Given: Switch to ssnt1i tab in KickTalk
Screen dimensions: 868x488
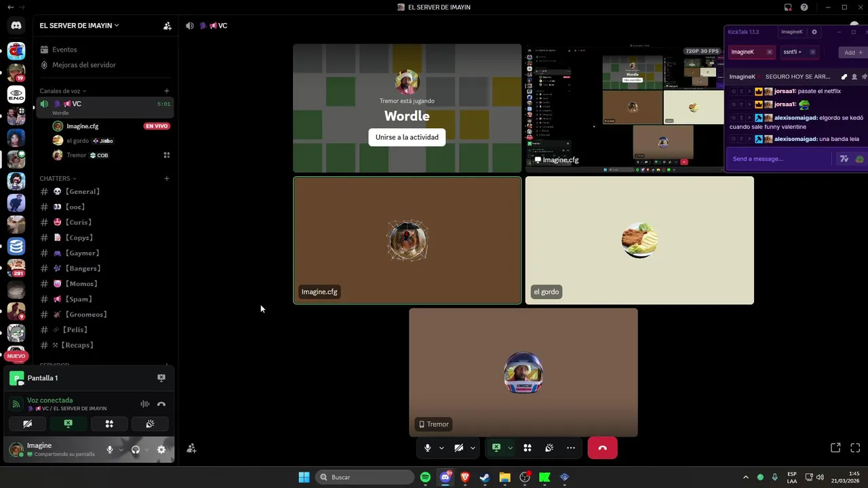Looking at the screenshot, I should [x=798, y=52].
